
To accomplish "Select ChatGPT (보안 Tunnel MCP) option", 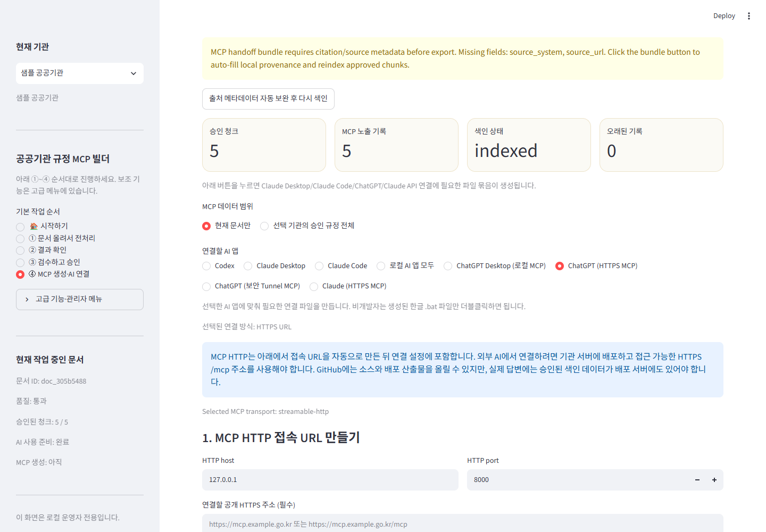I will (x=251, y=286).
